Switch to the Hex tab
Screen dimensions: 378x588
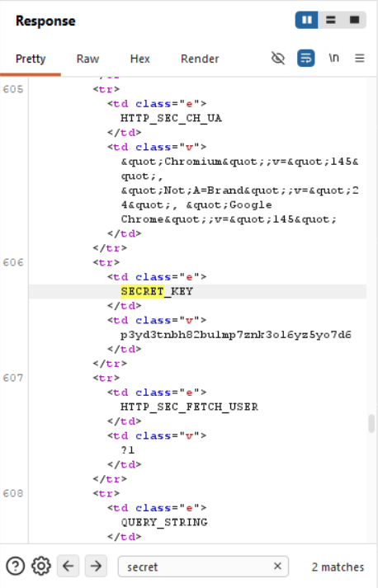click(x=140, y=59)
